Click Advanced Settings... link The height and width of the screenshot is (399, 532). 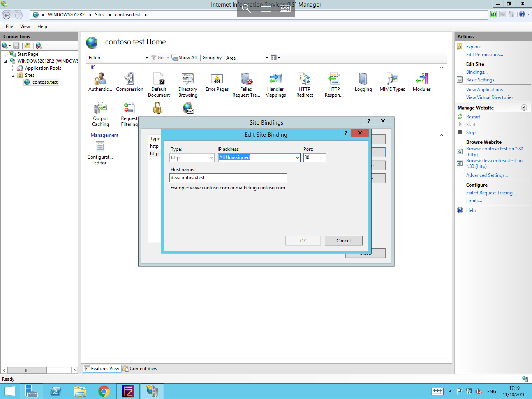[487, 175]
